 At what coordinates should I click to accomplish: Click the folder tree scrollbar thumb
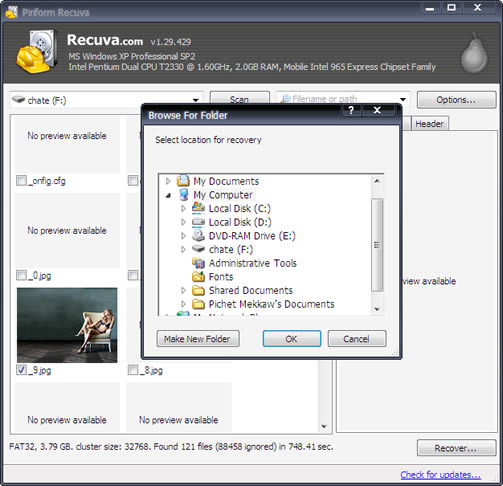pos(377,245)
